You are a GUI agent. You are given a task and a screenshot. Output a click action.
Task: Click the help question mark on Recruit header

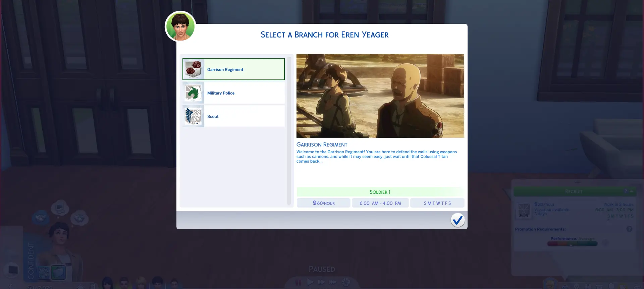pyautogui.click(x=626, y=191)
